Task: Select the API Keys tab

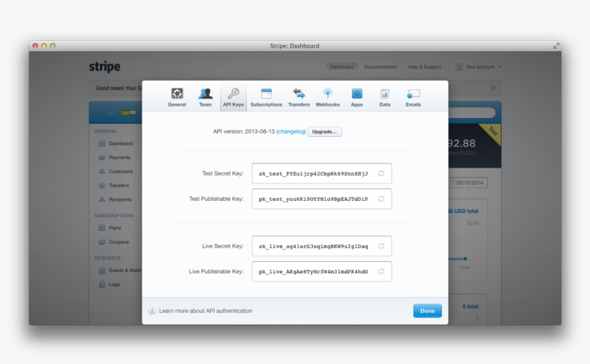Action: point(233,97)
